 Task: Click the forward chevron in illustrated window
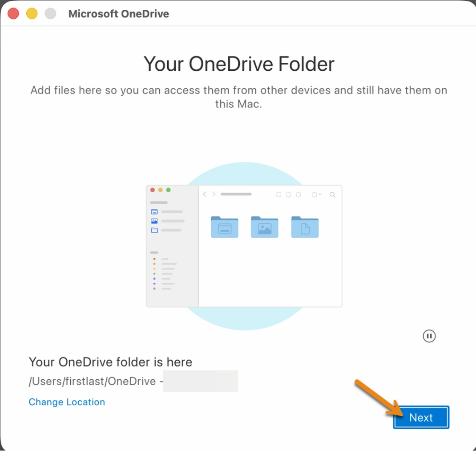[x=214, y=194]
